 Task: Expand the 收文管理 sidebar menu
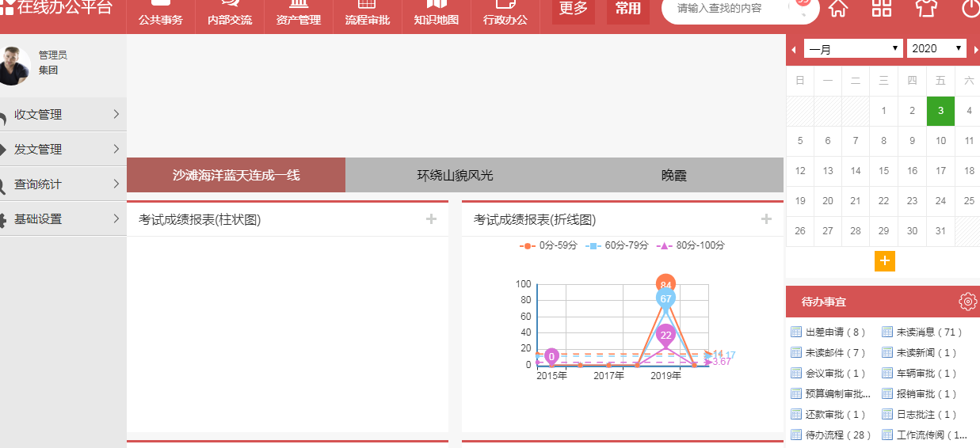(x=63, y=115)
